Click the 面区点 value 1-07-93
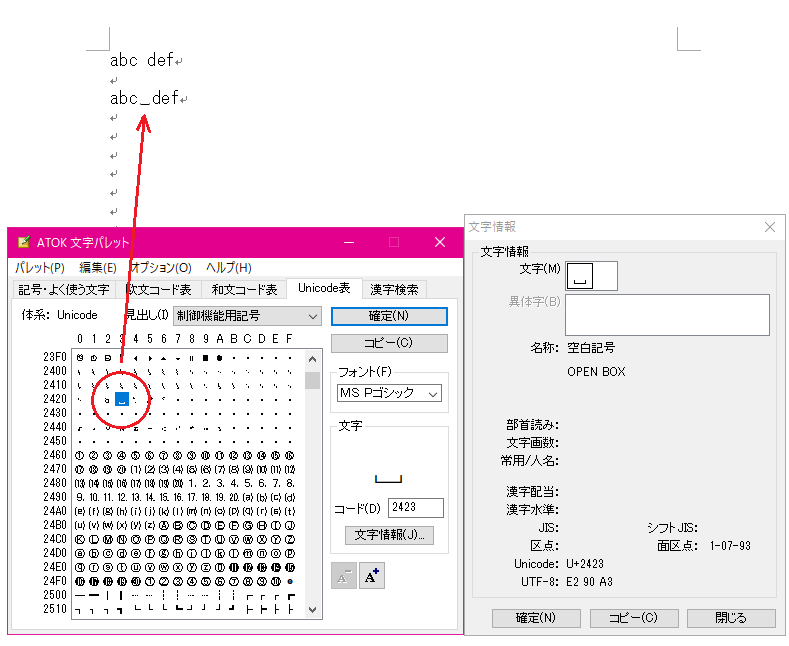789x646 pixels. point(730,546)
